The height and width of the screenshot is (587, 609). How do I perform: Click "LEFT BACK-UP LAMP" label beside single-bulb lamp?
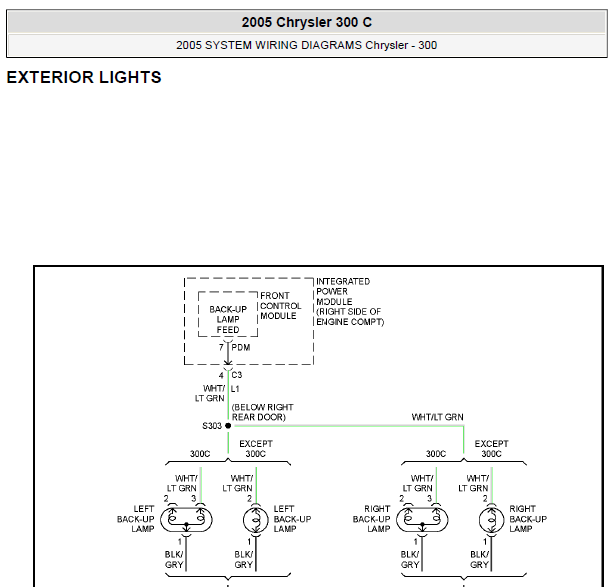click(292, 519)
